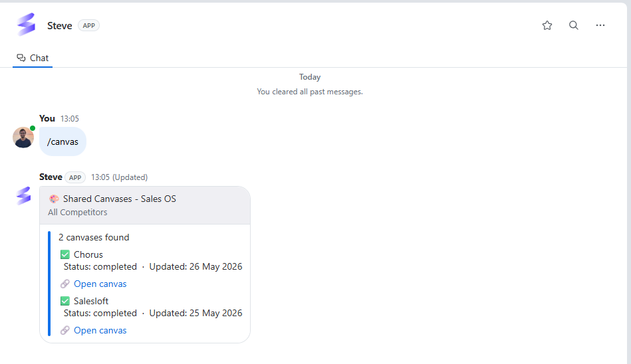Click the 'Chorus' canvas name
The width and height of the screenshot is (631, 364).
(x=88, y=254)
